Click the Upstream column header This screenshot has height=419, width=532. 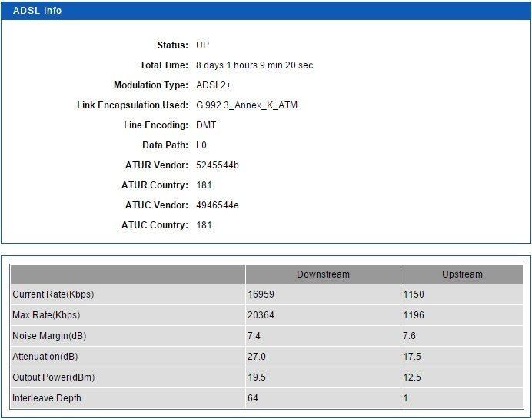[462, 274]
